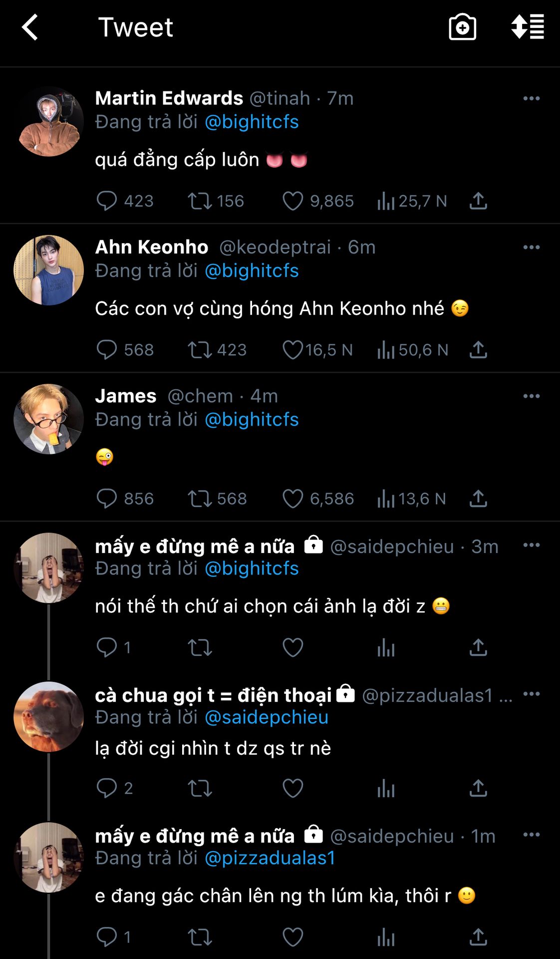Image resolution: width=560 pixels, height=959 pixels.
Task: Toggle like on James's tweet
Action: click(293, 498)
